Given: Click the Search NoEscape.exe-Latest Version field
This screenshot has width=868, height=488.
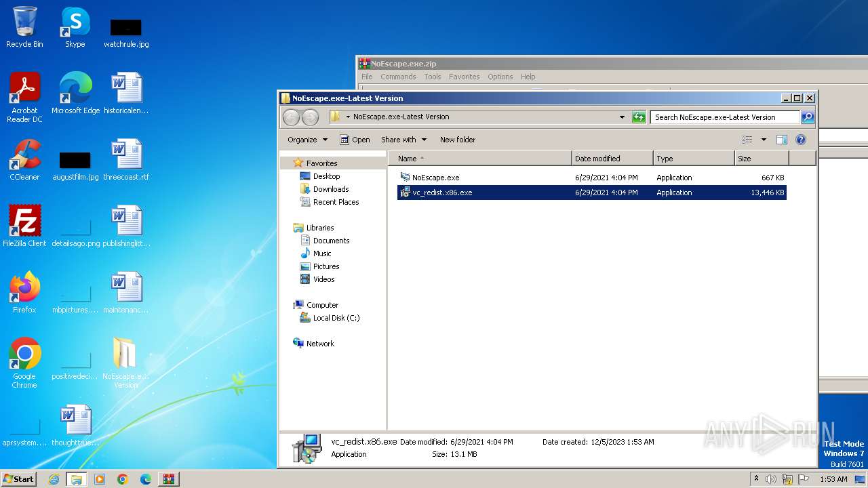Looking at the screenshot, I should (725, 117).
